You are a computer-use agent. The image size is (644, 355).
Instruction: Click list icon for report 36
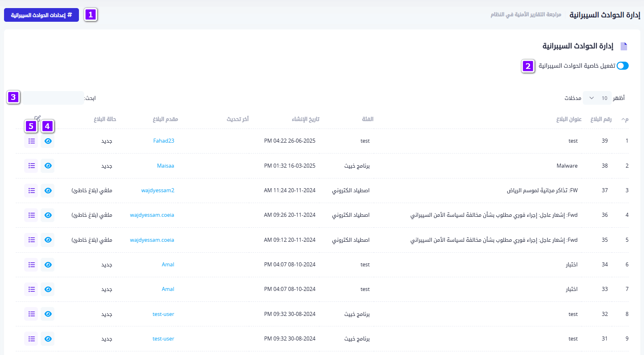point(31,215)
